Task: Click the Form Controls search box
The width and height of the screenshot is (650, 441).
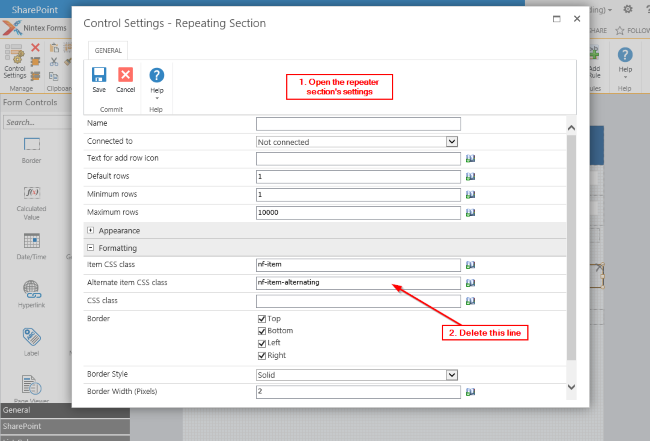Action: tap(37, 122)
